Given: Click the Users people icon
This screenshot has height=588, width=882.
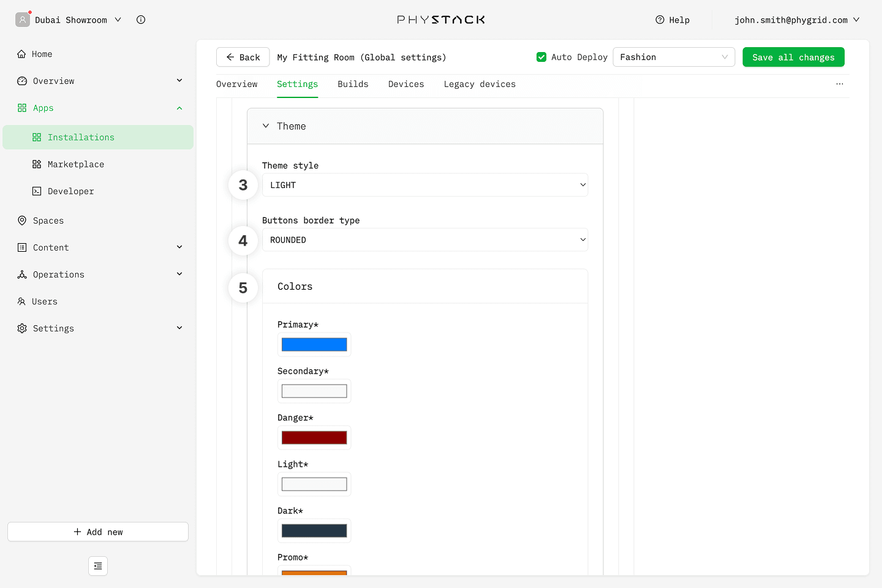Looking at the screenshot, I should (x=21, y=301).
